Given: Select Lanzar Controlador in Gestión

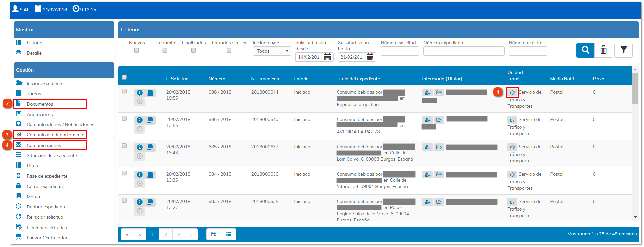Looking at the screenshot, I should point(47,238).
